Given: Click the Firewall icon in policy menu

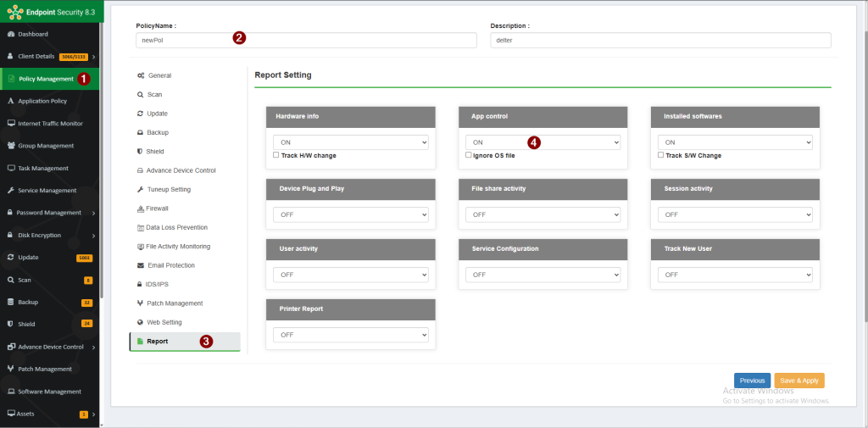Looking at the screenshot, I should point(140,208).
